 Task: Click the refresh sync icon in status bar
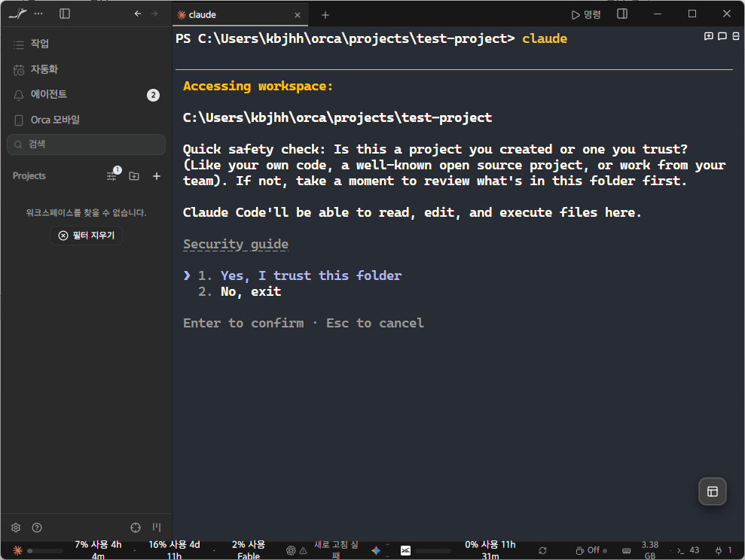[x=542, y=550]
